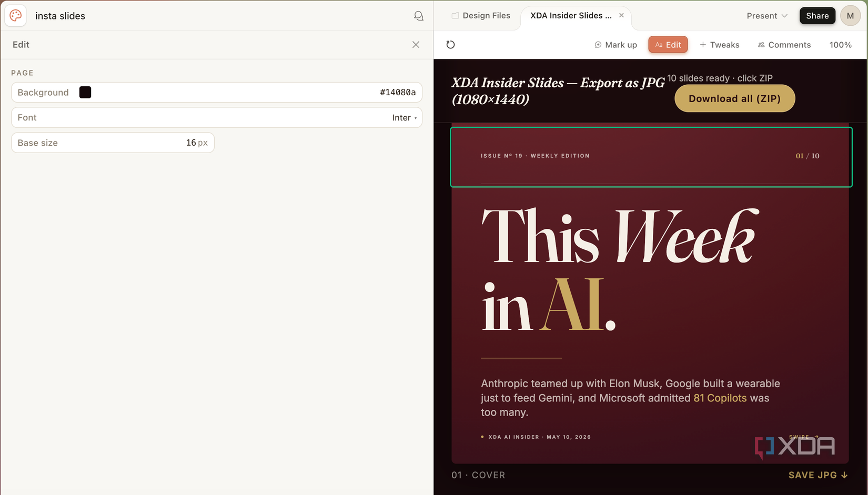This screenshot has width=868, height=495.
Task: Open the M user avatar menu
Action: [850, 16]
